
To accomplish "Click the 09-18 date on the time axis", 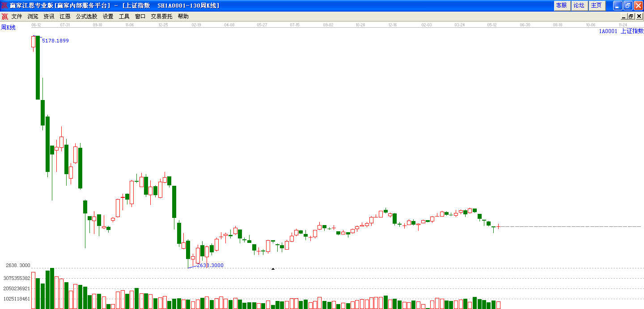I will (97, 25).
